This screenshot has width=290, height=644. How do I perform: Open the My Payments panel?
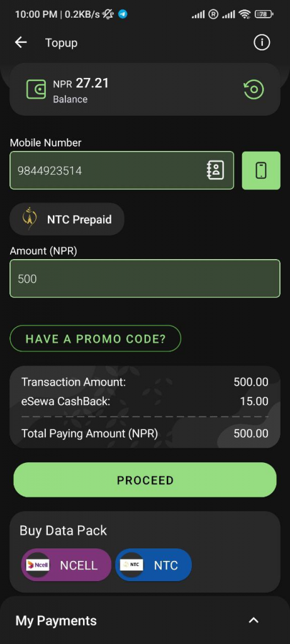point(145,620)
